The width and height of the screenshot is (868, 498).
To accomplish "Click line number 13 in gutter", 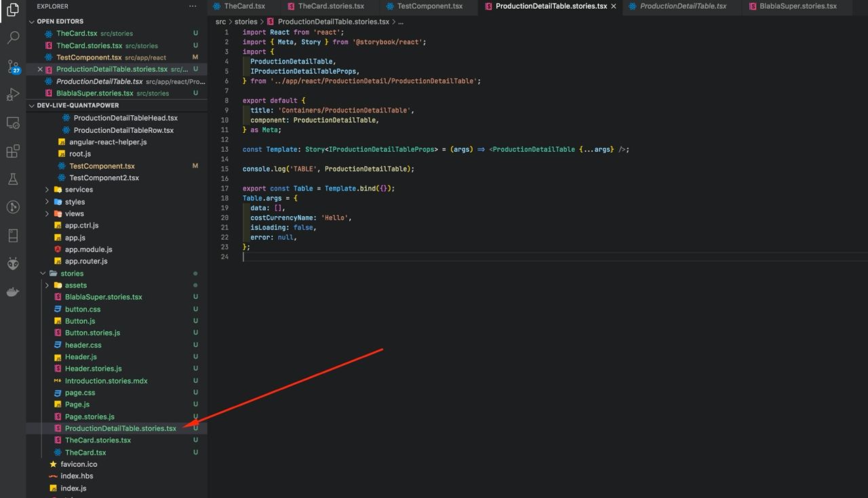I will tap(224, 149).
